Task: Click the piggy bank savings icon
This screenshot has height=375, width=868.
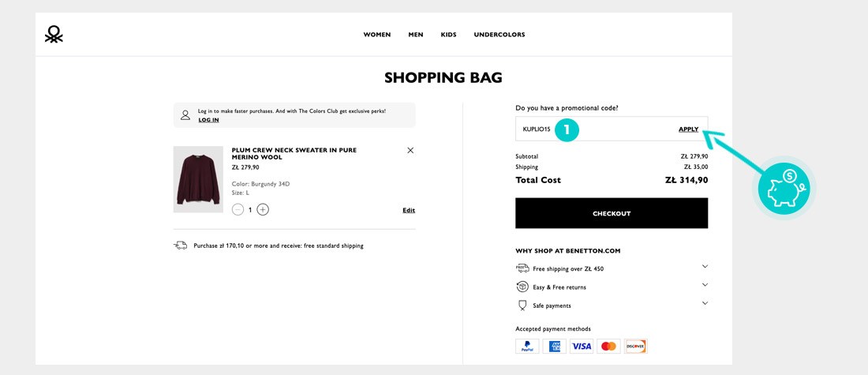Action: click(x=784, y=188)
